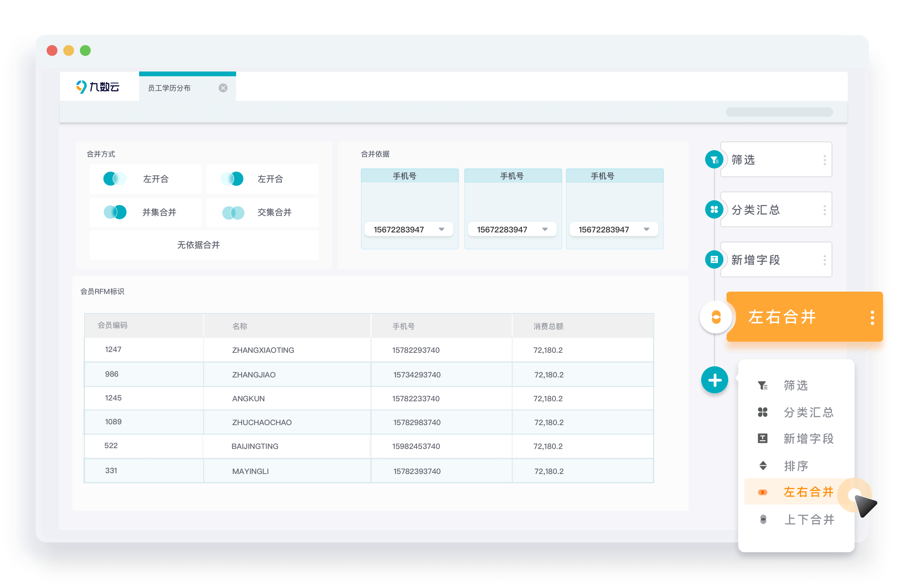Image resolution: width=919 pixels, height=588 pixels.
Task: Select the 并集合并 merge mode option
Action: [x=146, y=213]
